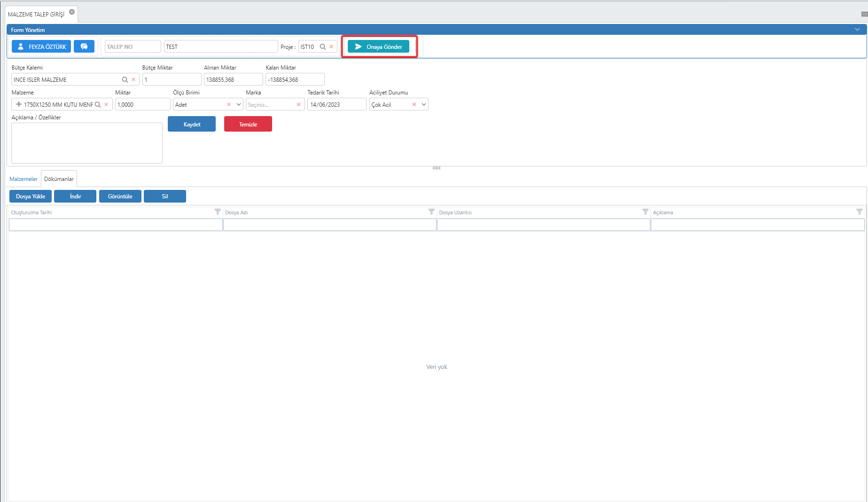Clear the Proje field with red X

[331, 47]
